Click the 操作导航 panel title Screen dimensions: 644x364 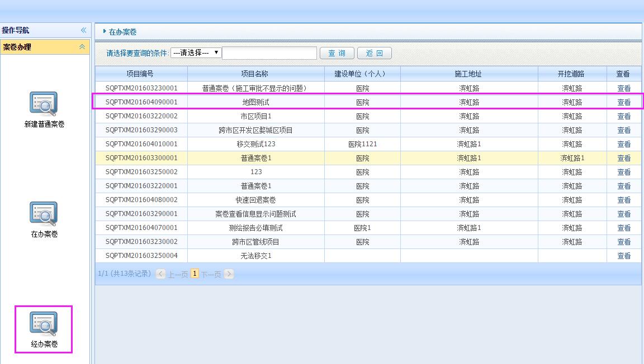(x=16, y=30)
